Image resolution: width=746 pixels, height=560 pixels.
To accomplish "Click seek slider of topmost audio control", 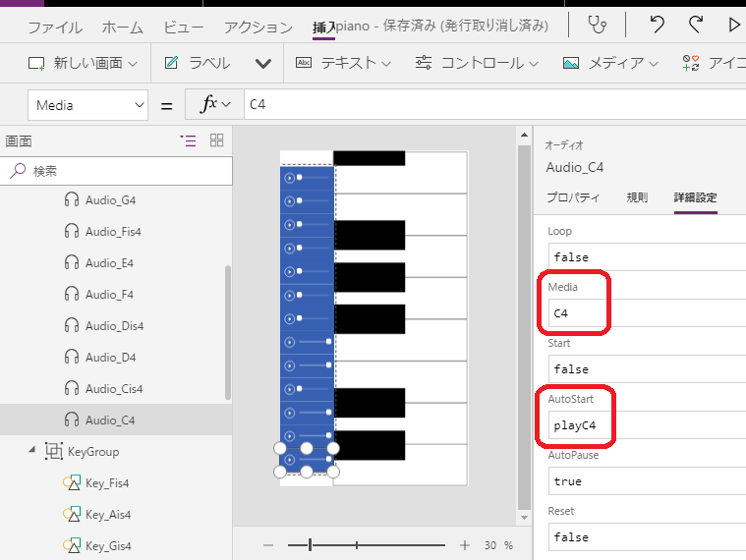I will click(314, 177).
